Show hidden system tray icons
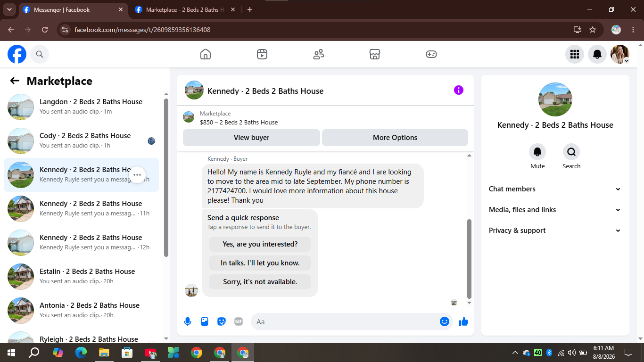 (515, 352)
